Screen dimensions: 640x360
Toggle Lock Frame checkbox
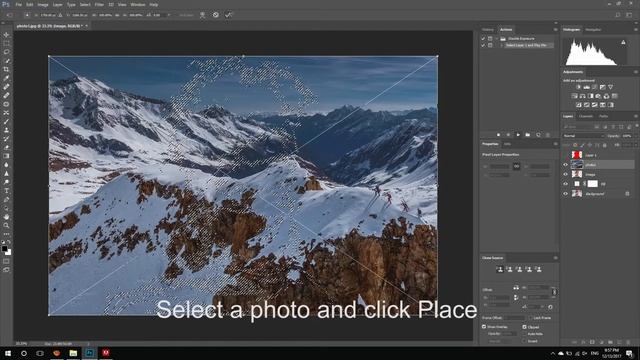530,318
